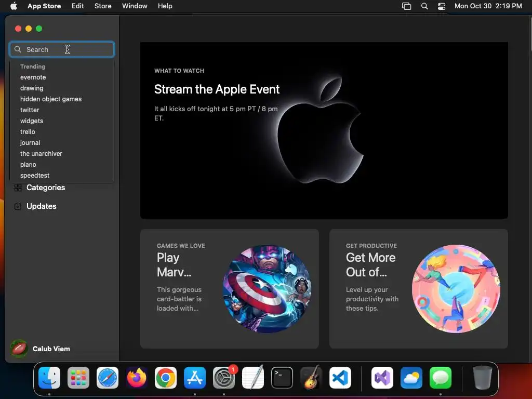Screen dimensions: 532x399
Task: Open Visual Studio Code from Dock
Action: tap(340, 378)
